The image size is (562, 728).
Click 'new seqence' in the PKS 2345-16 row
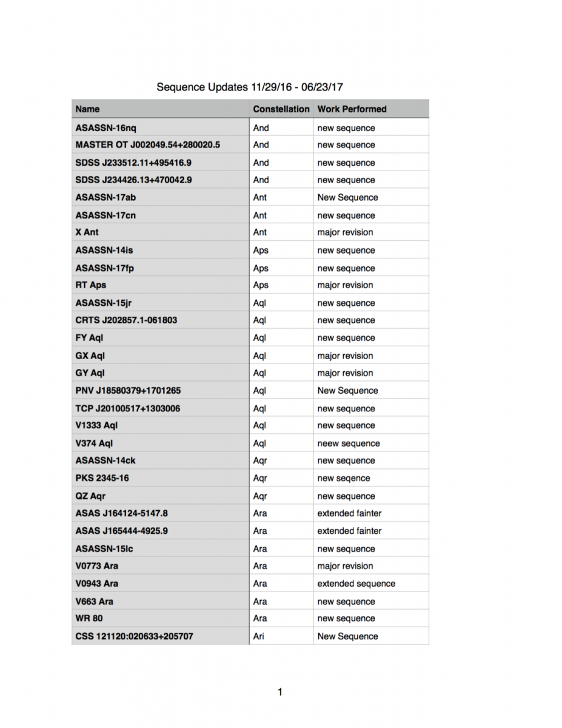[x=344, y=479]
